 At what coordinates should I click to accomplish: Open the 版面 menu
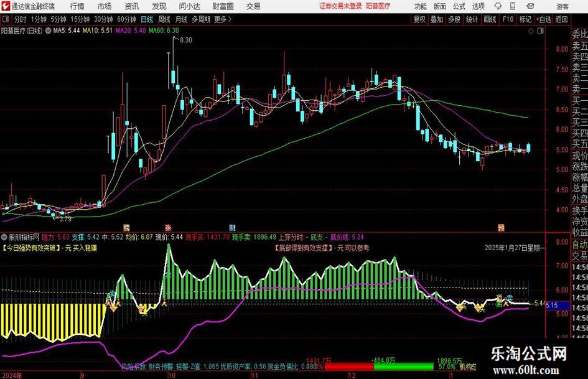click(440, 6)
